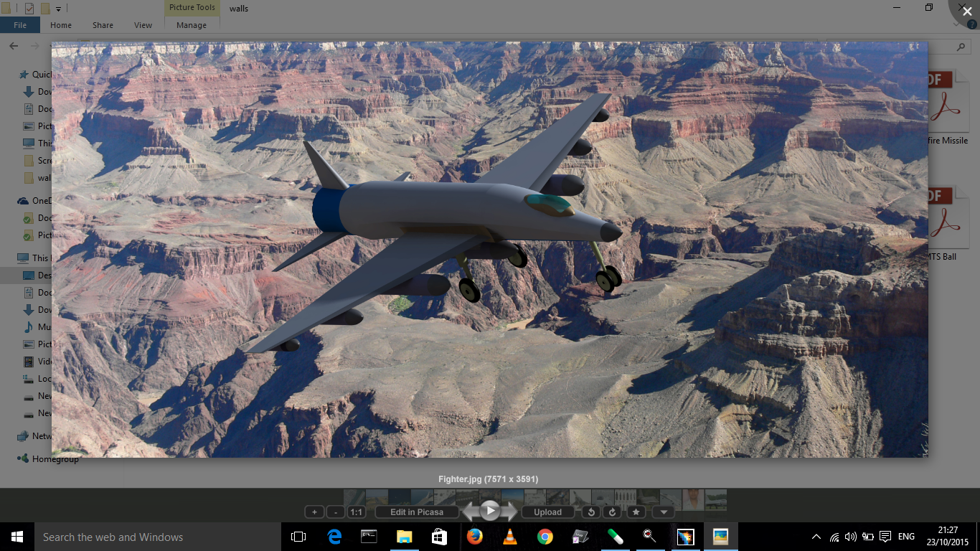This screenshot has height=551, width=980.
Task: Start the slideshow with the play button
Action: (x=490, y=511)
